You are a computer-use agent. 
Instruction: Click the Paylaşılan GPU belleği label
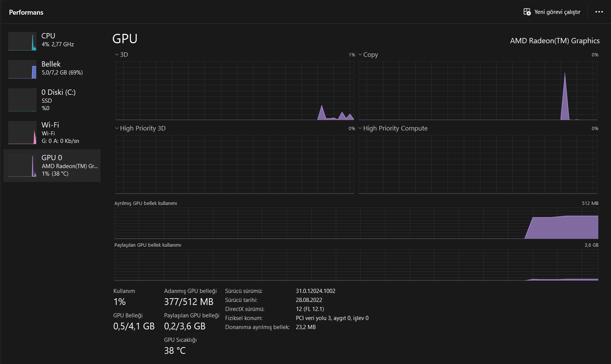coord(192,315)
